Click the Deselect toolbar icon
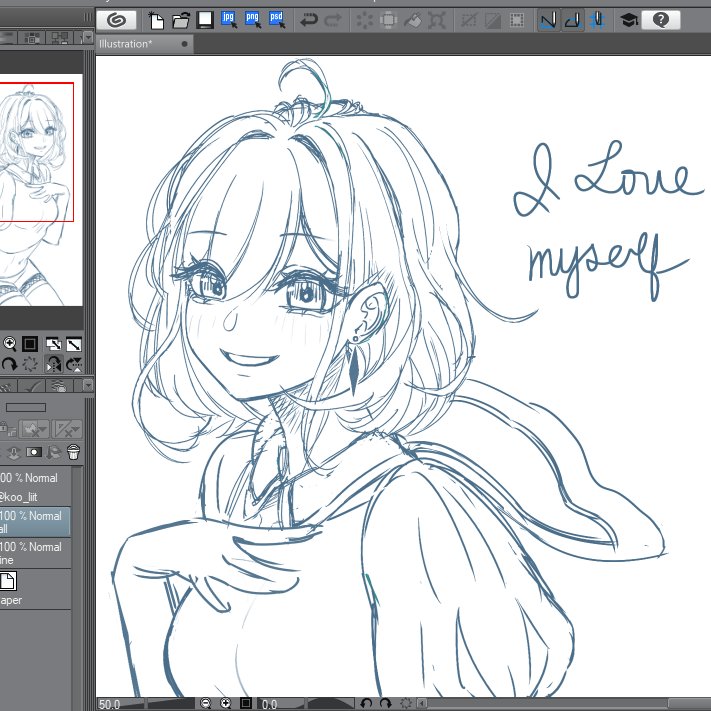Screen dimensions: 711x711 pyautogui.click(x=469, y=20)
